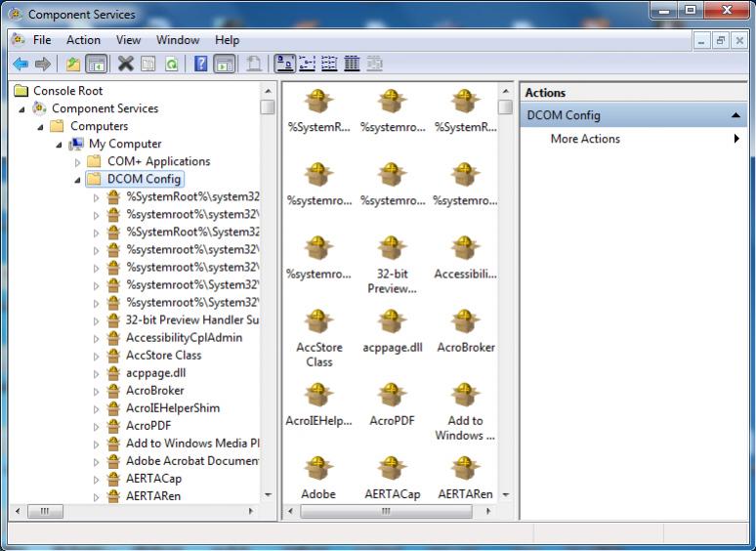Image resolution: width=756 pixels, height=551 pixels.
Task: Click tree pane horizontal scroll right arrow
Action: [251, 511]
